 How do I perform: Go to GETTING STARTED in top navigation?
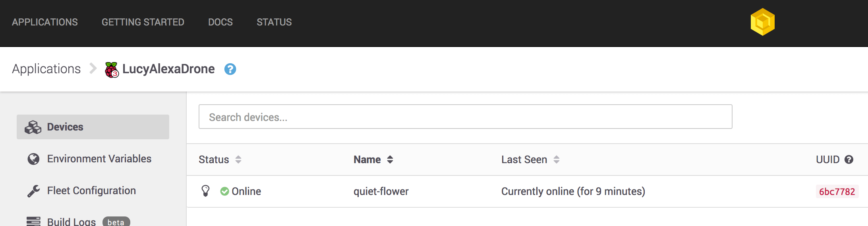[x=143, y=22]
